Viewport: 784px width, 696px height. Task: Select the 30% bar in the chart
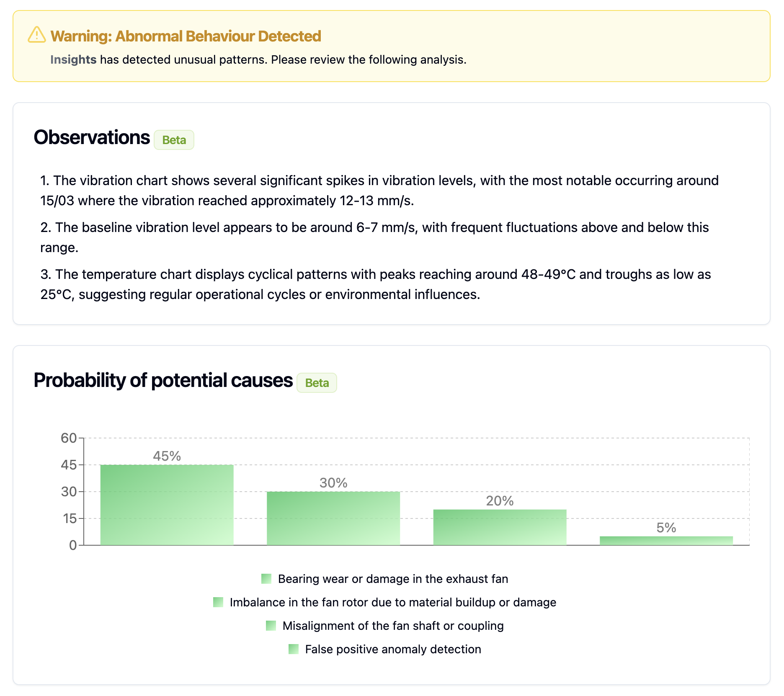click(x=333, y=518)
